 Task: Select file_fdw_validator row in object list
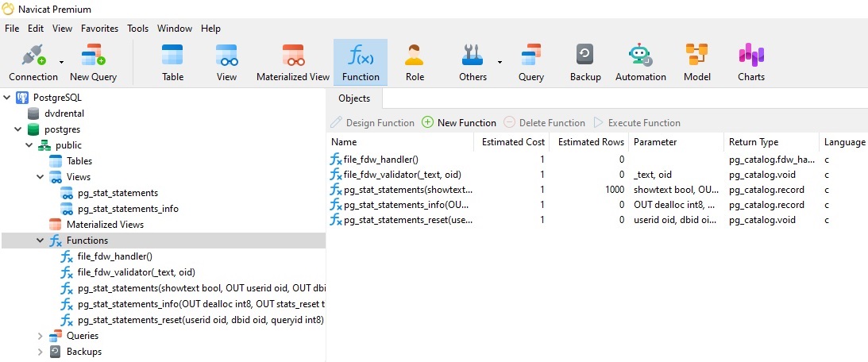pos(597,175)
